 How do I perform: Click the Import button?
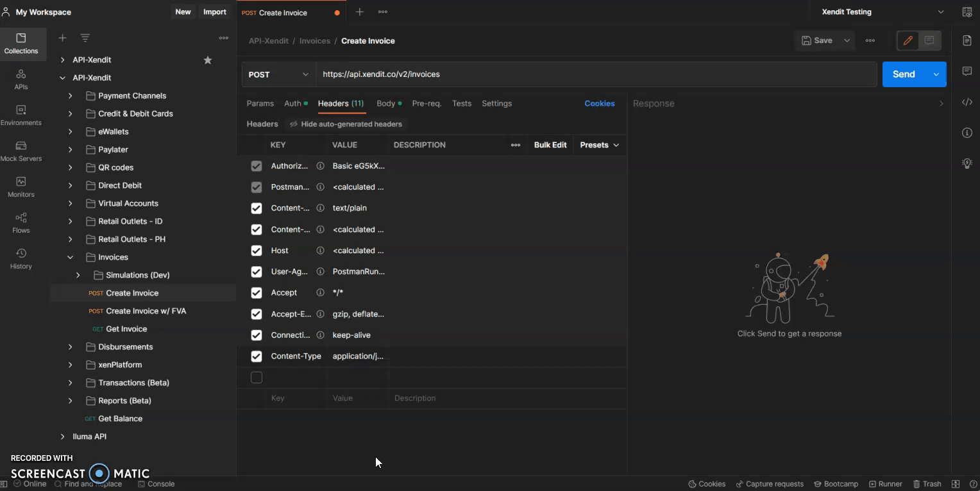(215, 12)
